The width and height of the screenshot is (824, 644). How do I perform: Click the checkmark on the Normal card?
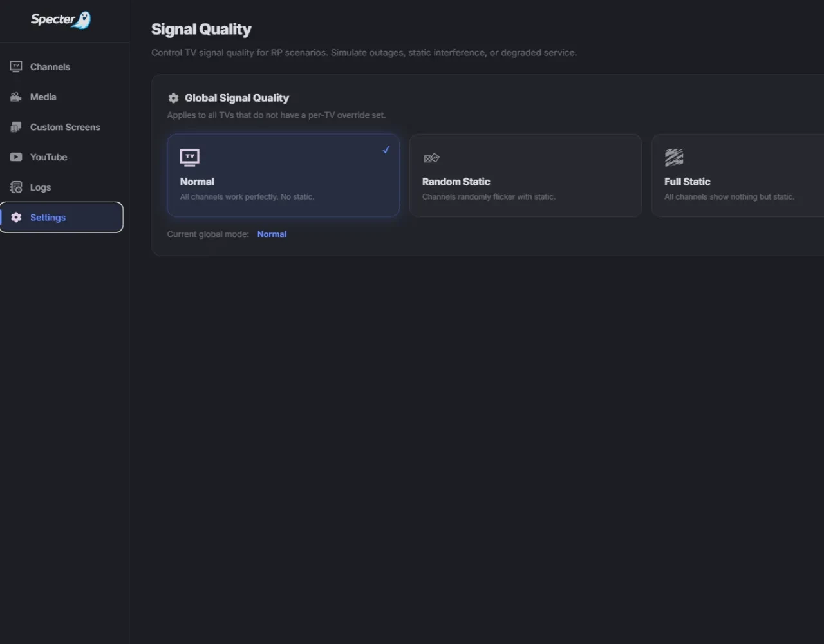[386, 150]
